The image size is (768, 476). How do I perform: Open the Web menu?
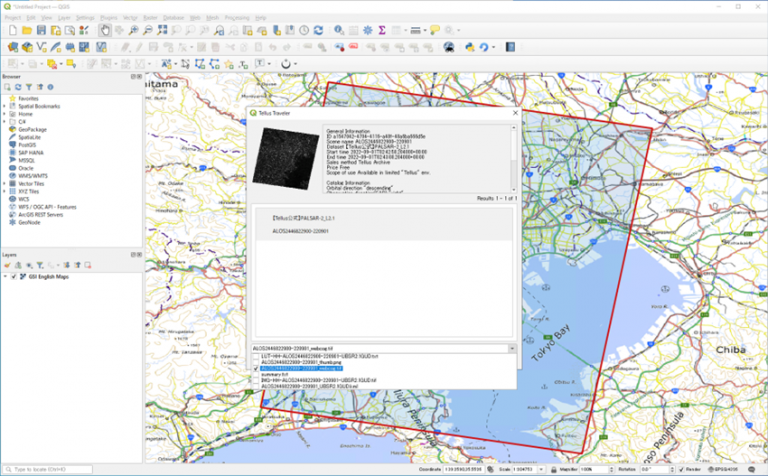195,18
